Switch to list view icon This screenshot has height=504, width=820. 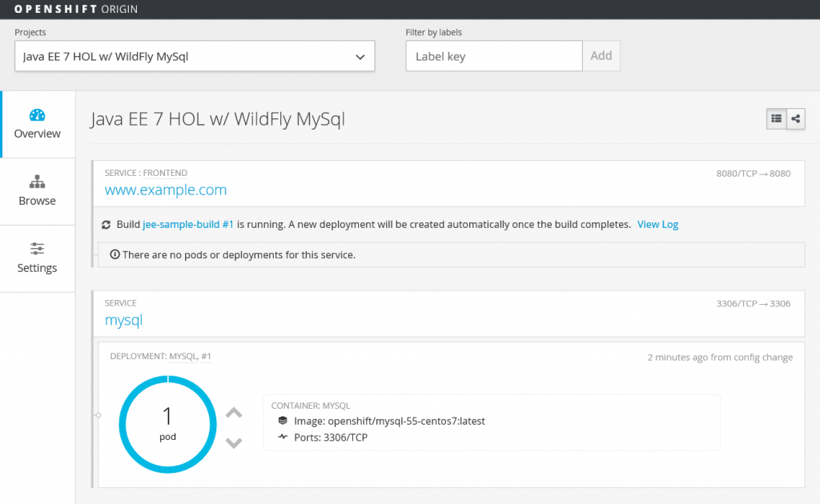[776, 118]
